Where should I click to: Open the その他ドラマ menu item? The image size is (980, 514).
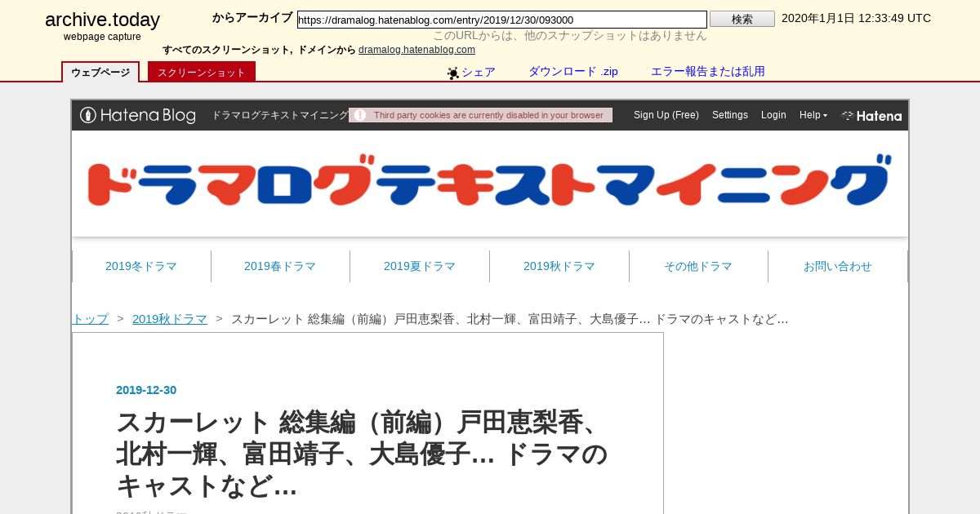698,266
